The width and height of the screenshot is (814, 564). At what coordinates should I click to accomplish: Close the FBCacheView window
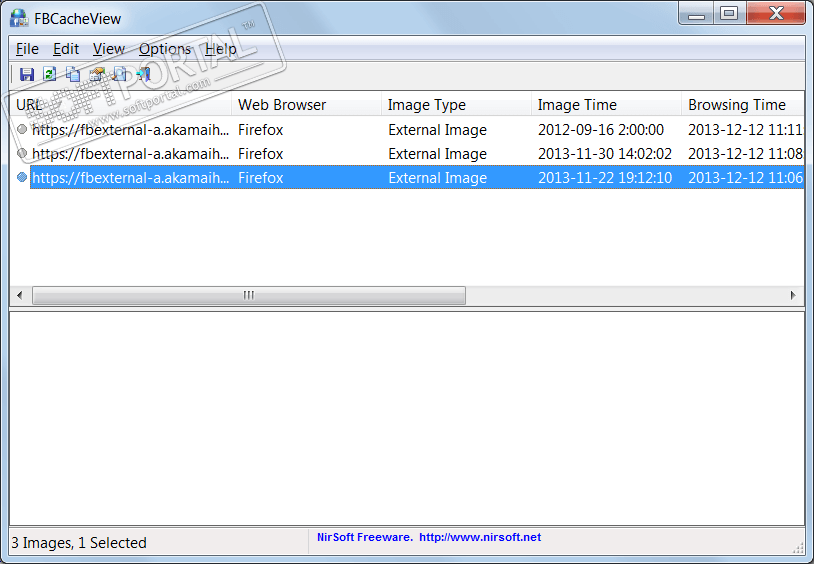[x=776, y=14]
